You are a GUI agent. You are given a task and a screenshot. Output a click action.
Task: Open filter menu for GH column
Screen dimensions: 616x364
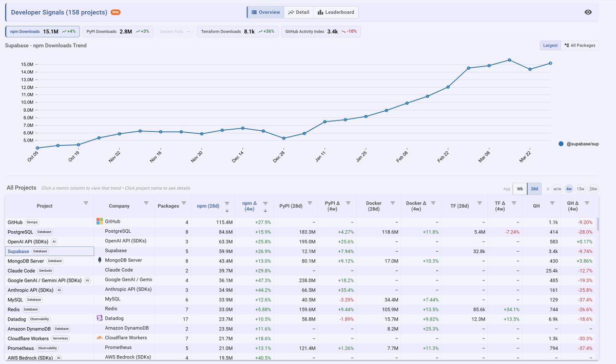[552, 203]
